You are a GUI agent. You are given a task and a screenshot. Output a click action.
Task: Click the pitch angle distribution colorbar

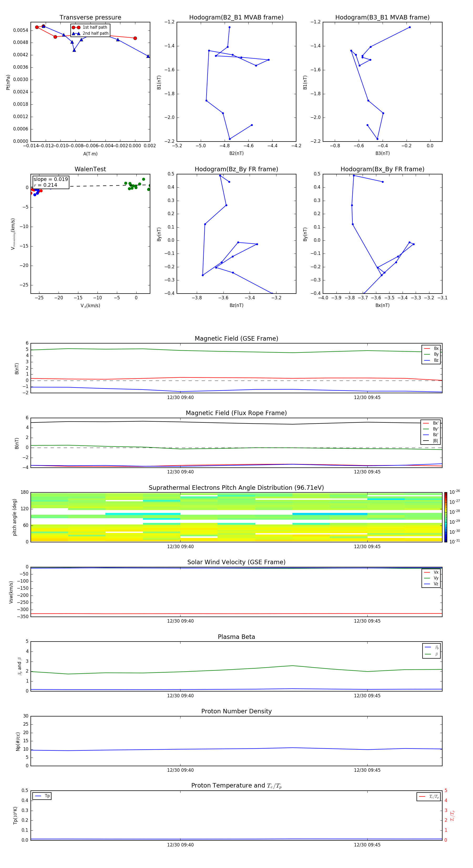point(446,517)
